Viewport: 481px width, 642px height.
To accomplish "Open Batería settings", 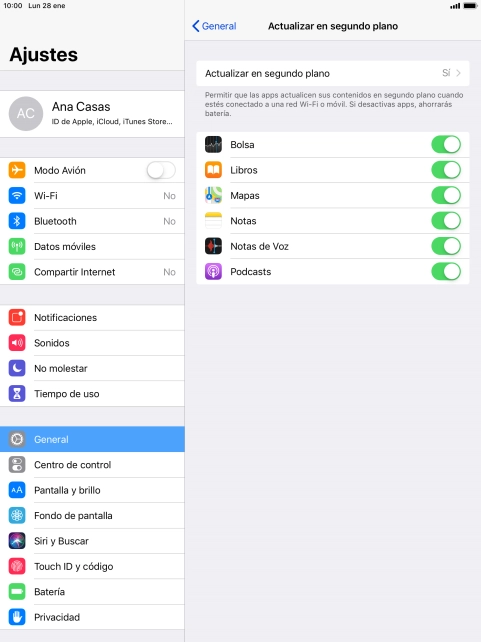I will 92,592.
